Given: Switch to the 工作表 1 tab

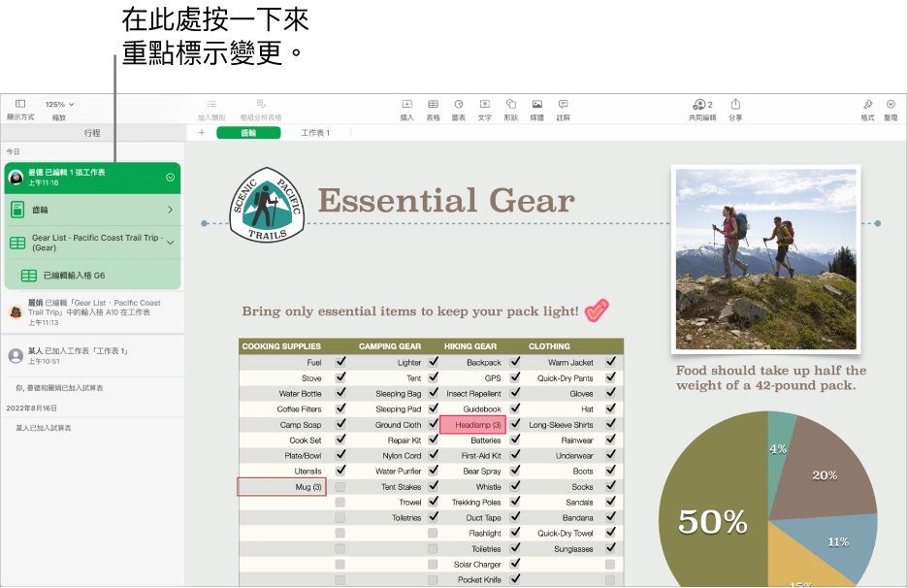Looking at the screenshot, I should [315, 133].
